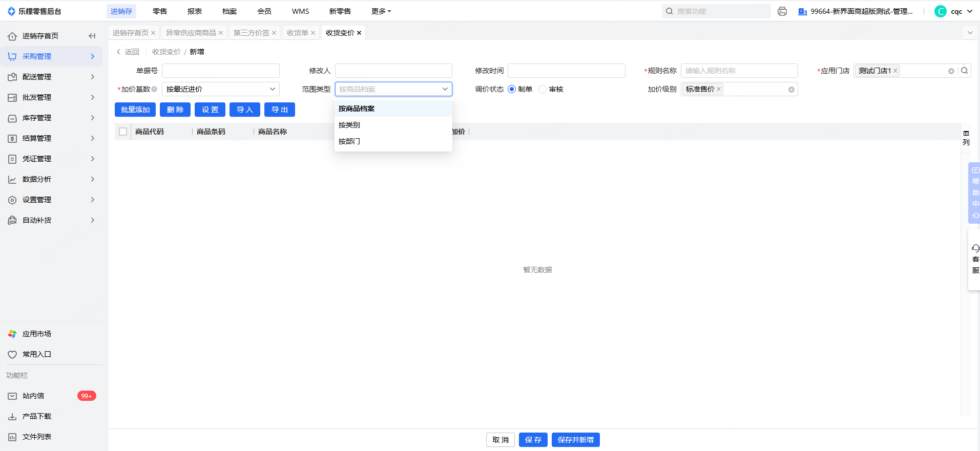This screenshot has width=980, height=451.
Task: Clear the 加价级别 field with the circle icon
Action: pos(791,90)
